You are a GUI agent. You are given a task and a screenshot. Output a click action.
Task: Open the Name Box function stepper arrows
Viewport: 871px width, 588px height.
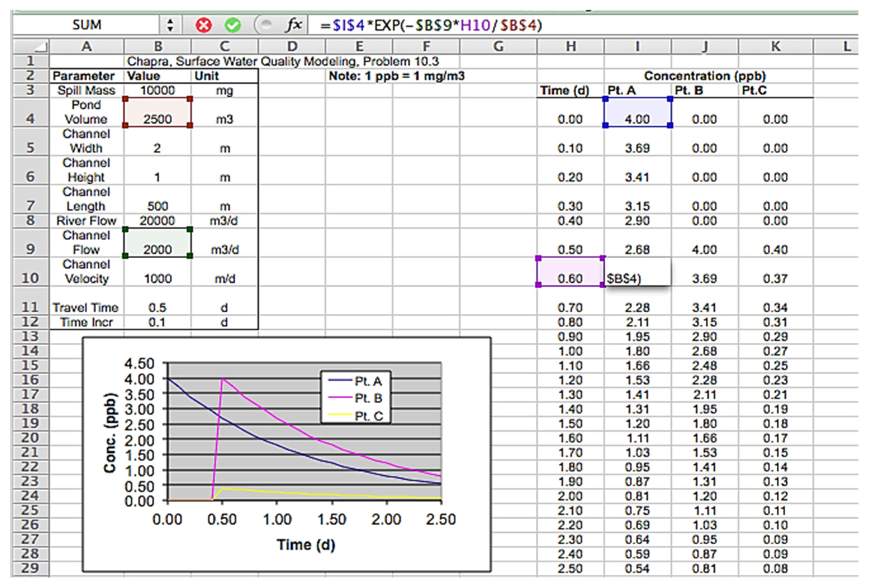pos(170,25)
